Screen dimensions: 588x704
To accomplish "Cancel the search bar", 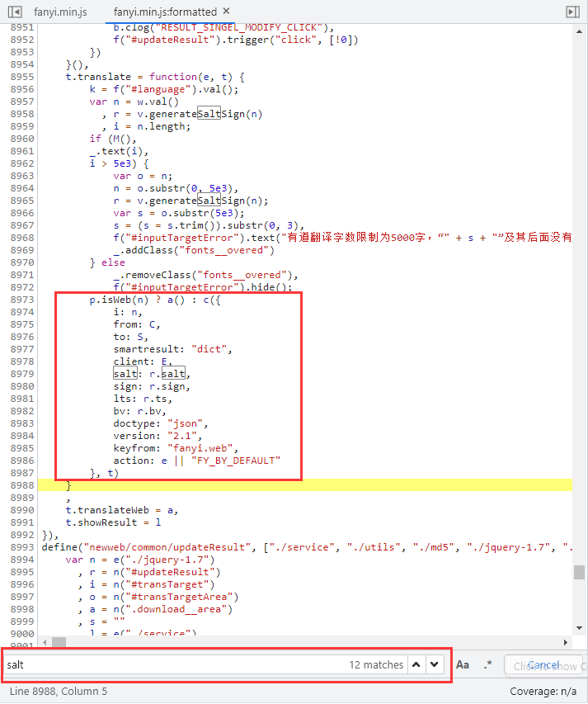I will pos(543,664).
